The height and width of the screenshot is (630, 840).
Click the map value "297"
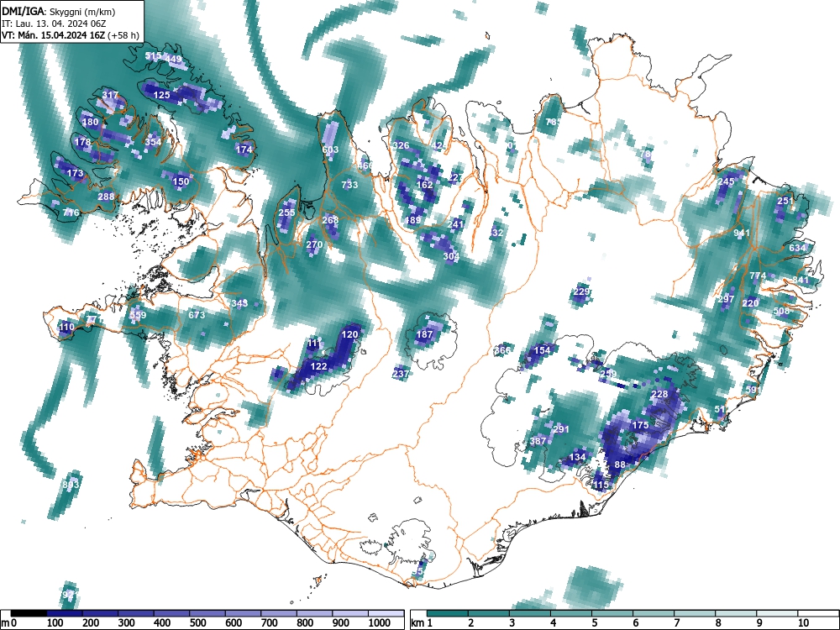tap(726, 299)
